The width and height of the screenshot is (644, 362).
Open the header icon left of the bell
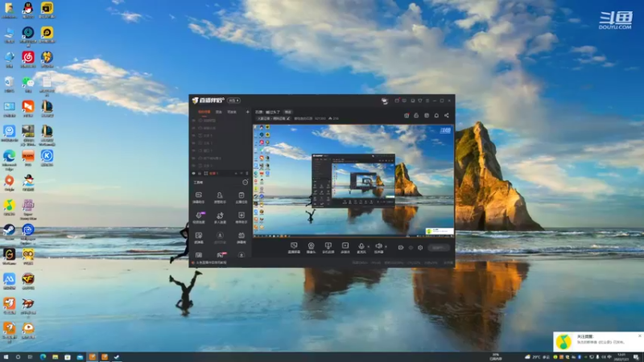427,115
